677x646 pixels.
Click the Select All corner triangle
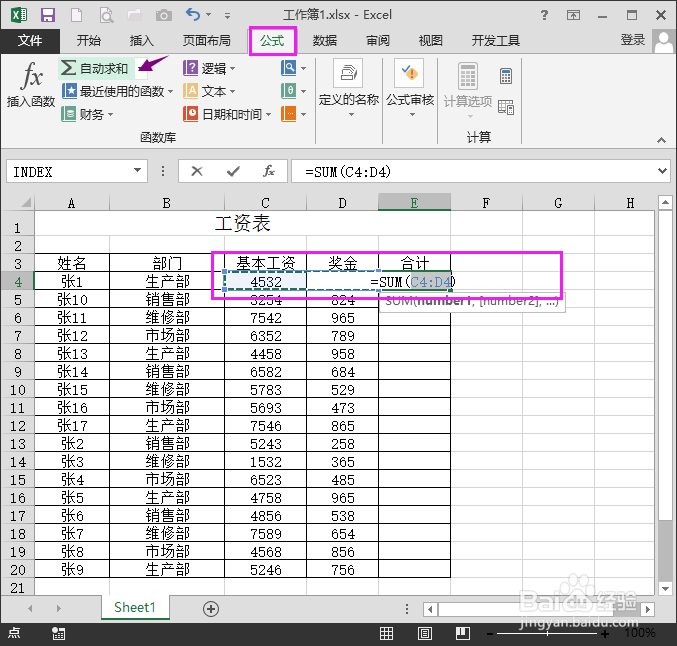[x=25, y=202]
